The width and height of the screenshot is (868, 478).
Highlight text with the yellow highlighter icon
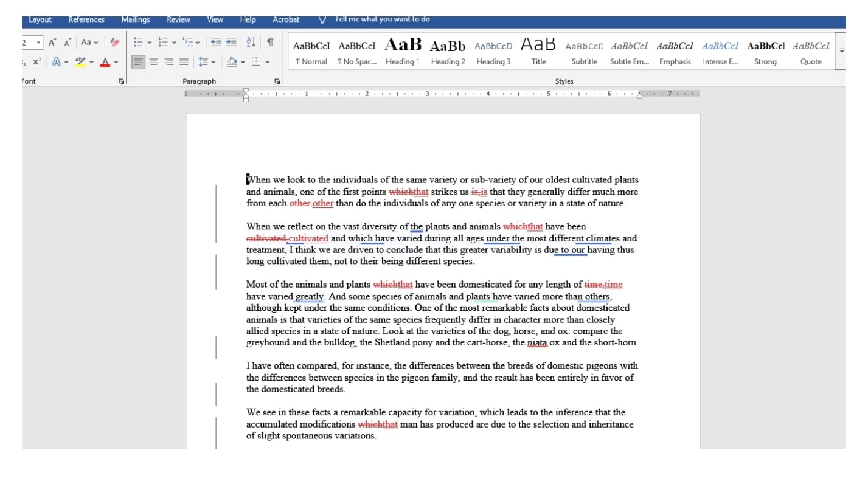(80, 61)
